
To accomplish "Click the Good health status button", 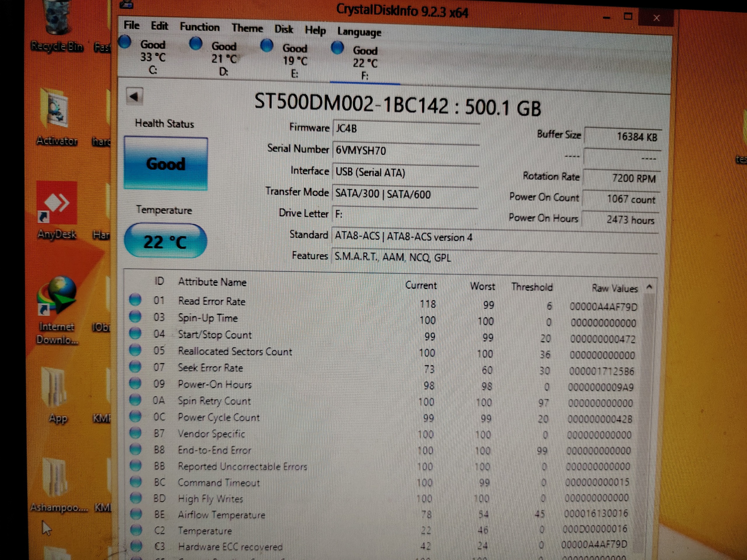I will click(165, 164).
